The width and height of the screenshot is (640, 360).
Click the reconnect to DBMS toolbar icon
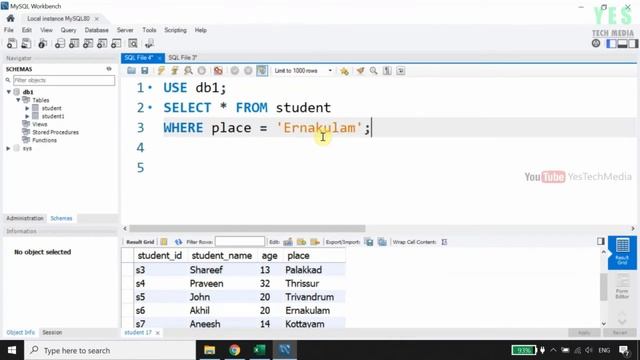coord(149,43)
